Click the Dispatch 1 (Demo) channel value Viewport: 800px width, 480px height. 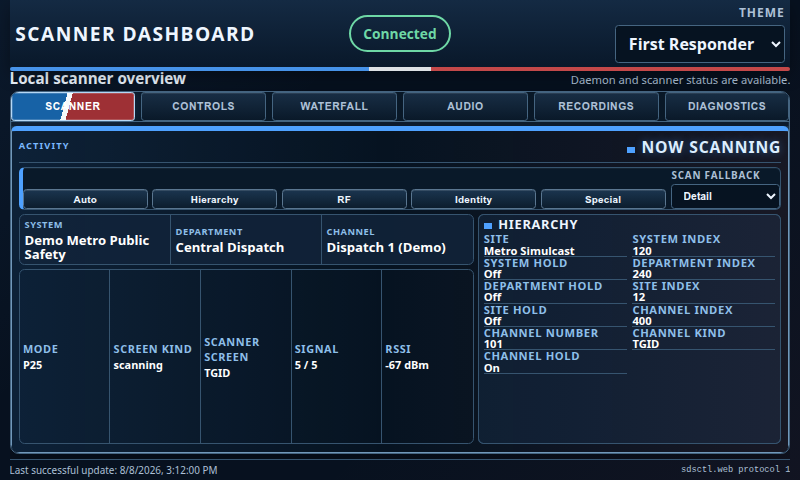(x=386, y=247)
